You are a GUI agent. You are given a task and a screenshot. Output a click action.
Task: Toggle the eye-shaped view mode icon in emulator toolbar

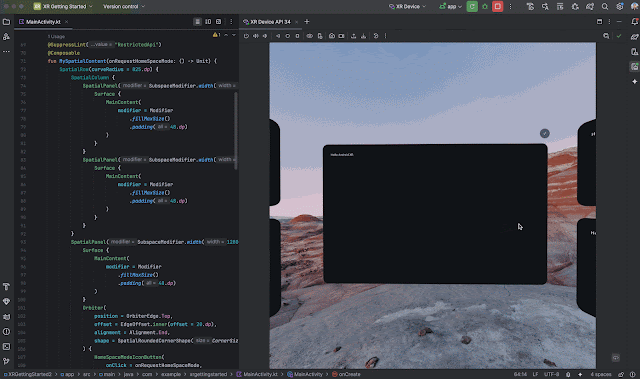310,36
